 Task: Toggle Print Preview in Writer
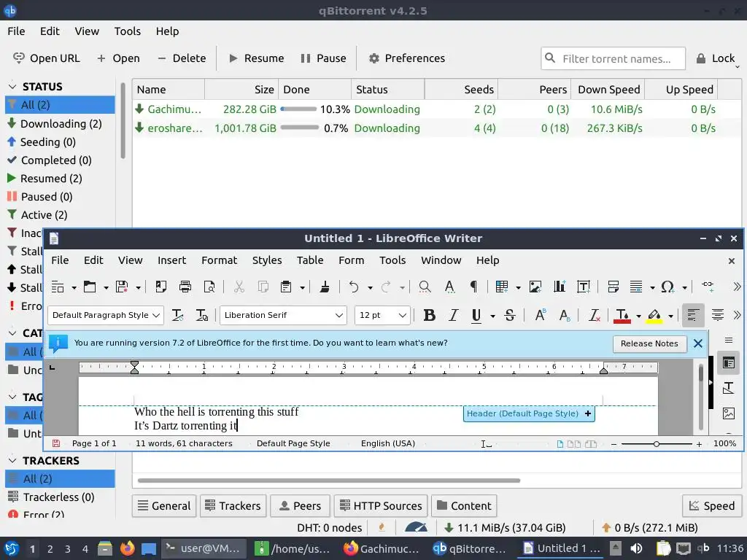click(x=209, y=287)
